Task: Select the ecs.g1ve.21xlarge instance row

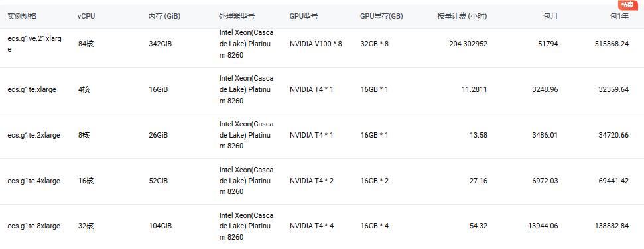Action: (322, 44)
